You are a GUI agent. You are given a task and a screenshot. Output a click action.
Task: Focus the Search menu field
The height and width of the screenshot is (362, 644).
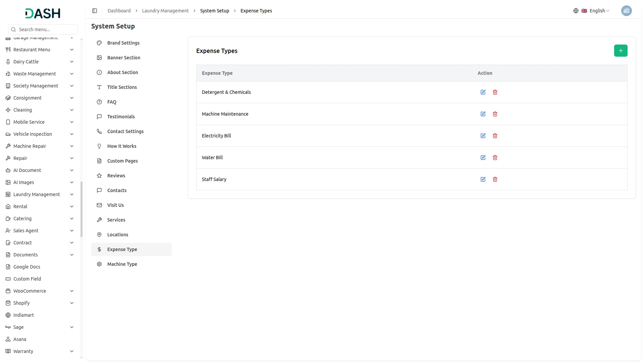(43, 29)
